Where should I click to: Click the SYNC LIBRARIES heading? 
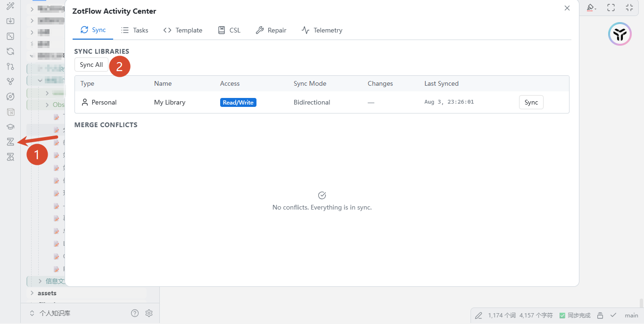pos(102,51)
